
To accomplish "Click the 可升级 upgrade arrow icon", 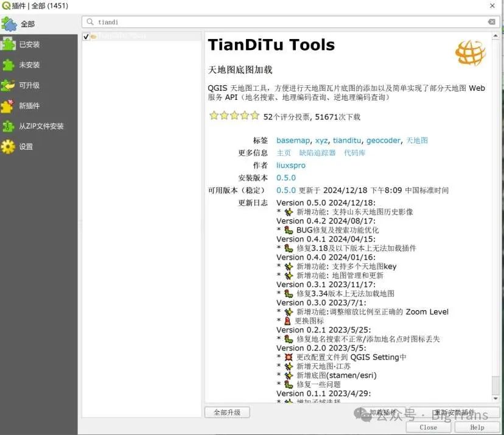I will [8, 85].
